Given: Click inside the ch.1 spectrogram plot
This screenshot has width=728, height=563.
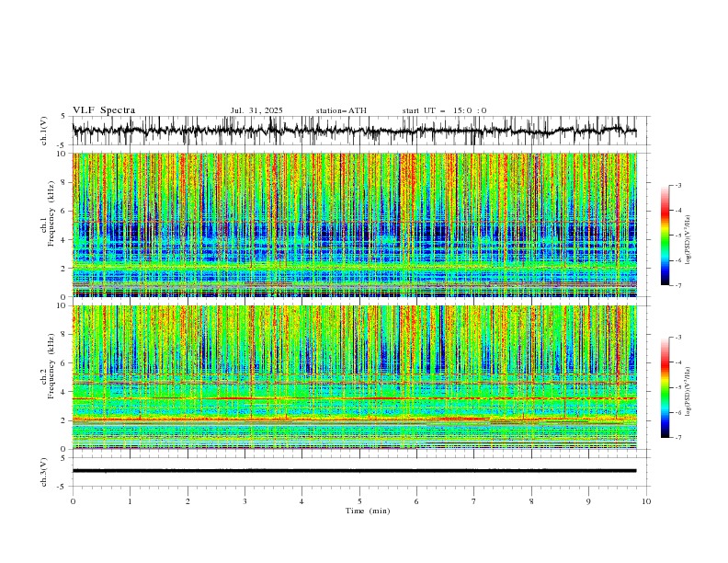Looking at the screenshot, I should pos(354,224).
